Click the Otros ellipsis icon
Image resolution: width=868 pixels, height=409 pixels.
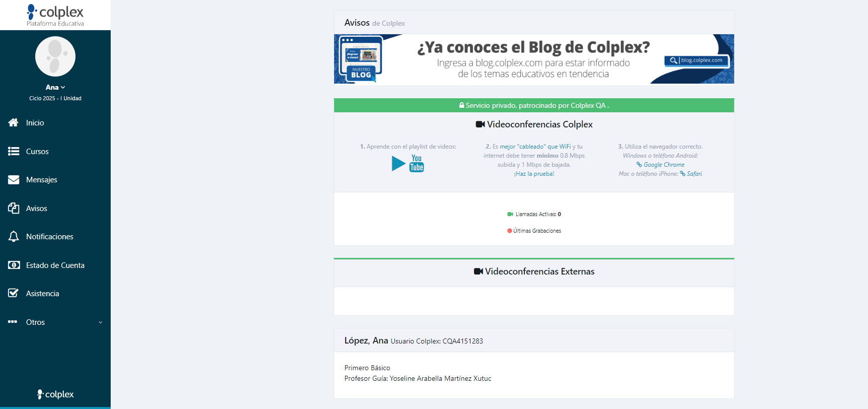tap(13, 321)
